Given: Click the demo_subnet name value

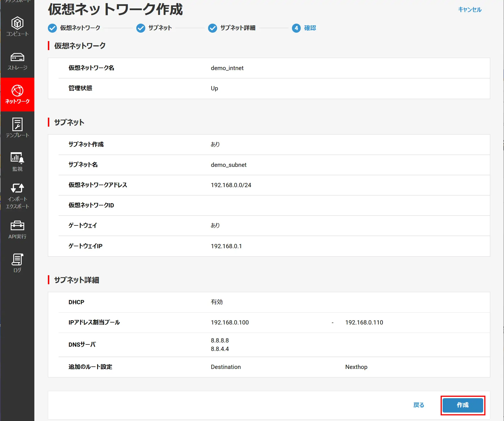Looking at the screenshot, I should (229, 165).
